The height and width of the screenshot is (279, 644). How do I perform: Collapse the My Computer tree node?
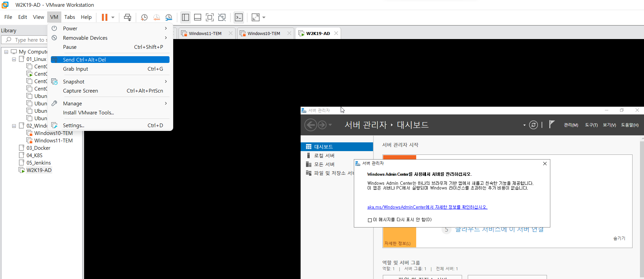click(6, 52)
